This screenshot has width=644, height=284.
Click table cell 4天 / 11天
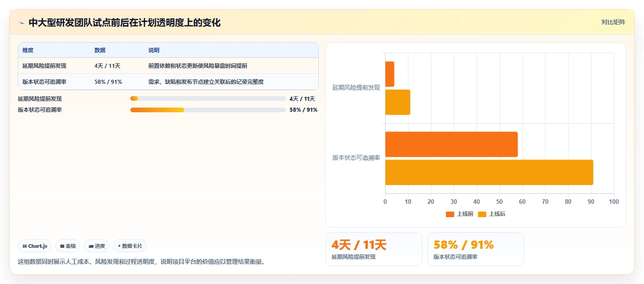107,66
